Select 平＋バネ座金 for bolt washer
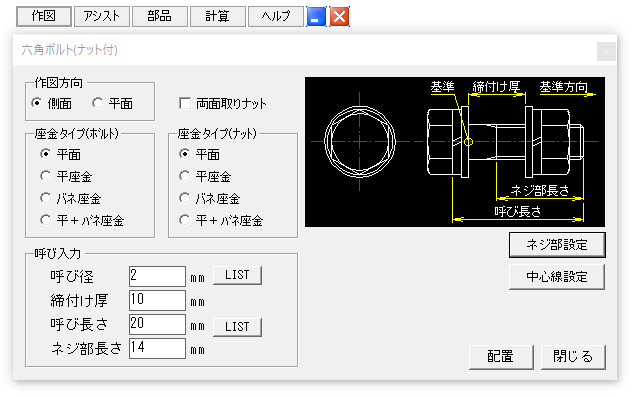Screen dimensions: 640x397 pyautogui.click(x=82, y=221)
